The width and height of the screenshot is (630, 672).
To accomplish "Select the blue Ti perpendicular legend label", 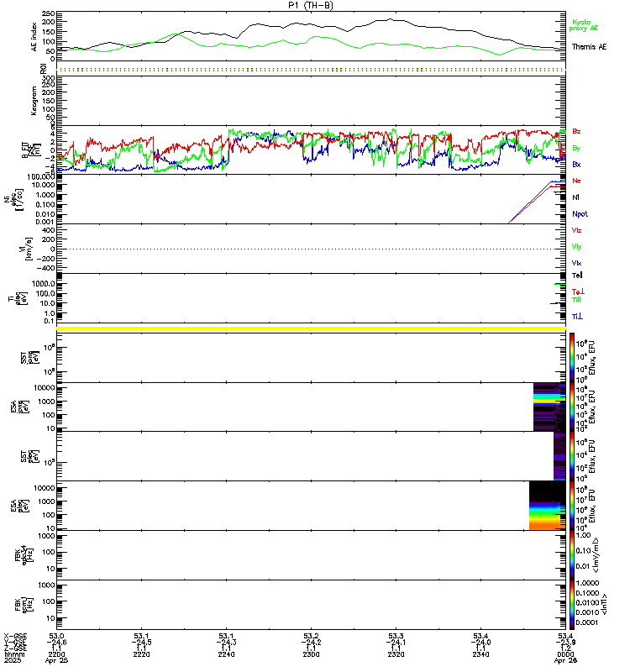I will [577, 317].
